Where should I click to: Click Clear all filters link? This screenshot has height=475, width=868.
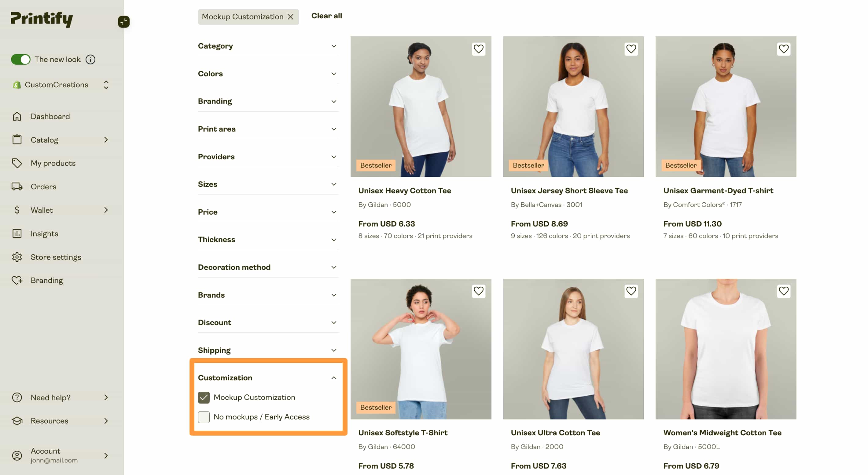click(326, 16)
